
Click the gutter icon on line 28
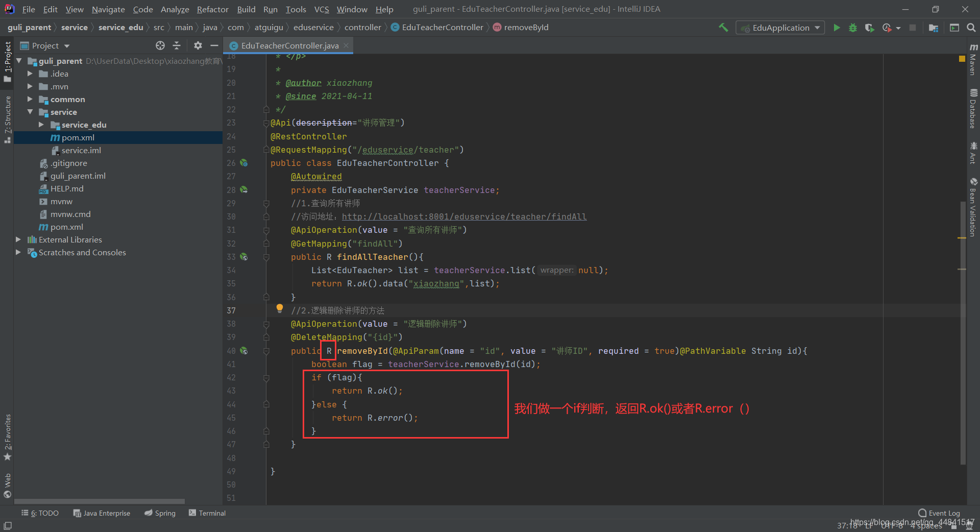[x=244, y=189]
